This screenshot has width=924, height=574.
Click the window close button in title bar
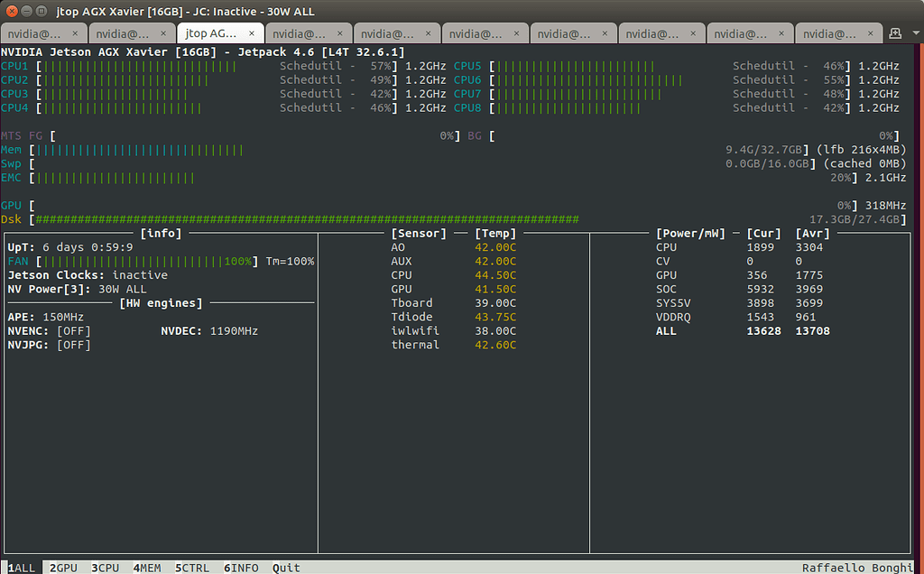pos(12,10)
